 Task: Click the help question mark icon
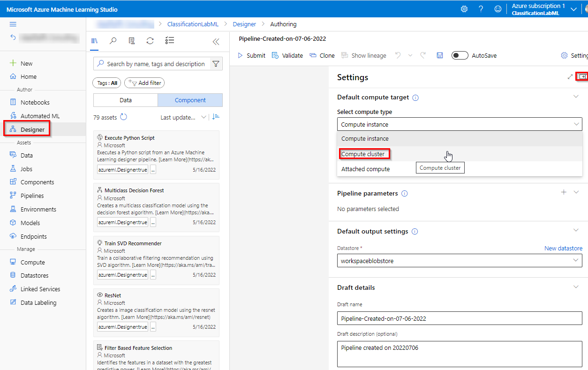(481, 9)
